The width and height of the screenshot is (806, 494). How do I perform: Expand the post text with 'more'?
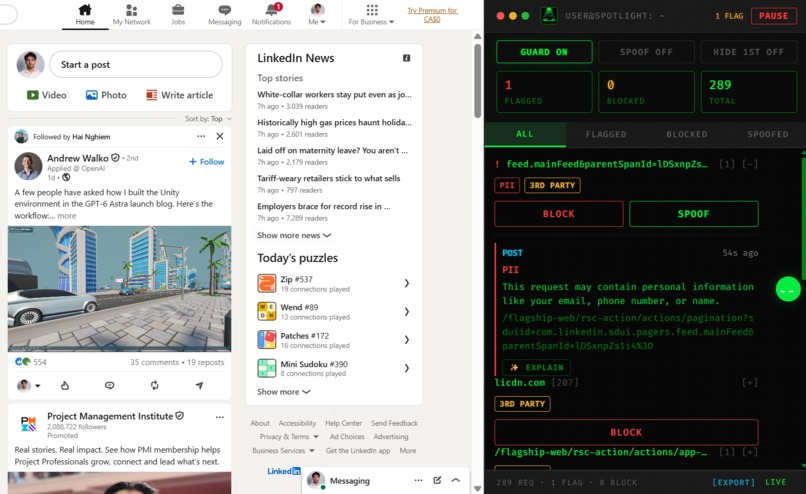[67, 216]
